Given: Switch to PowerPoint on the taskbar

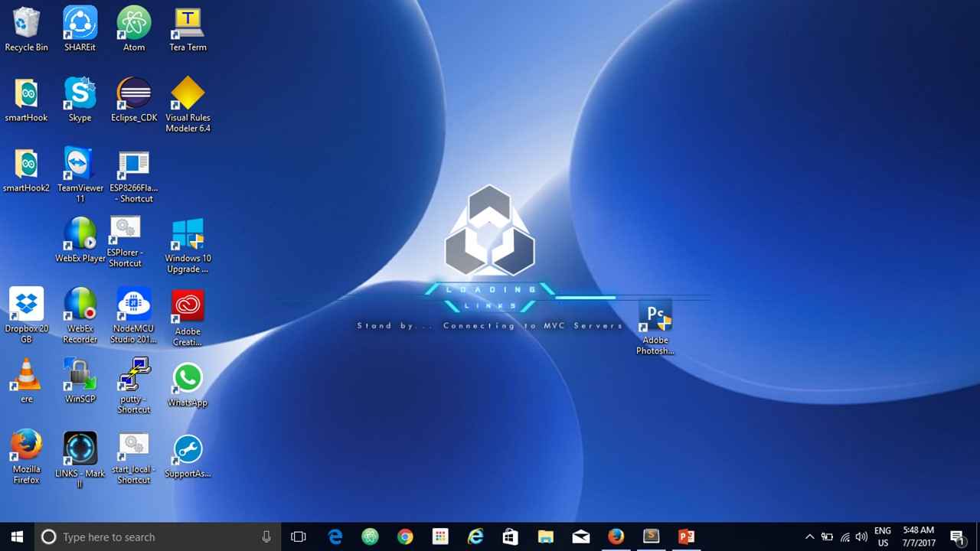Looking at the screenshot, I should pos(687,536).
